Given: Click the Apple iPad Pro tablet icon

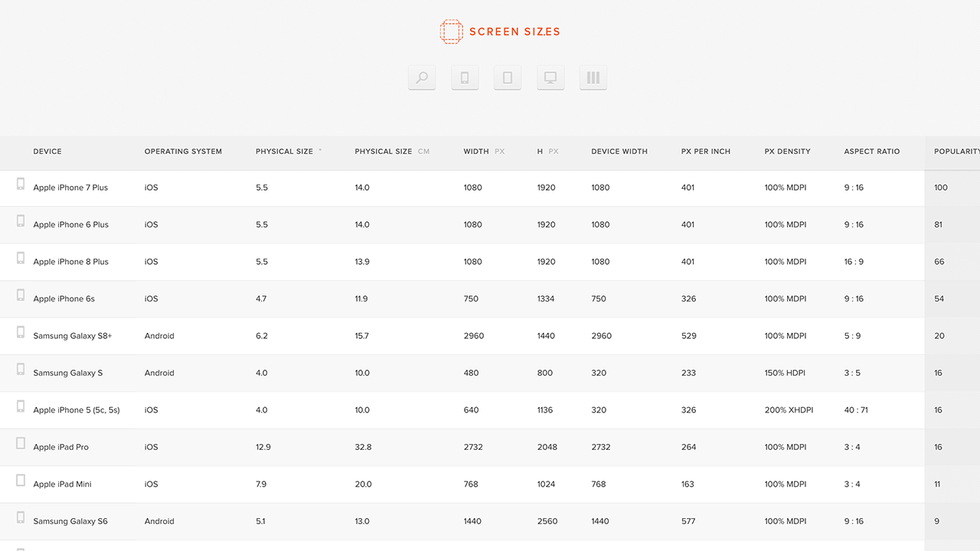Looking at the screenshot, I should point(21,444).
